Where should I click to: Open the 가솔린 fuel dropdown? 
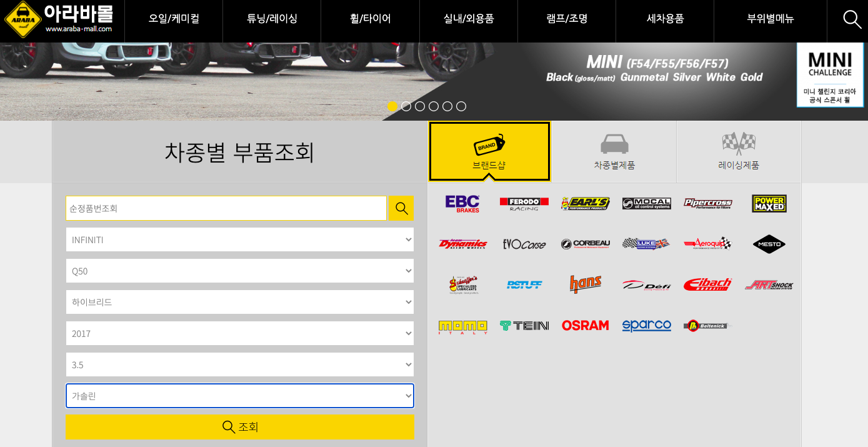click(x=240, y=396)
